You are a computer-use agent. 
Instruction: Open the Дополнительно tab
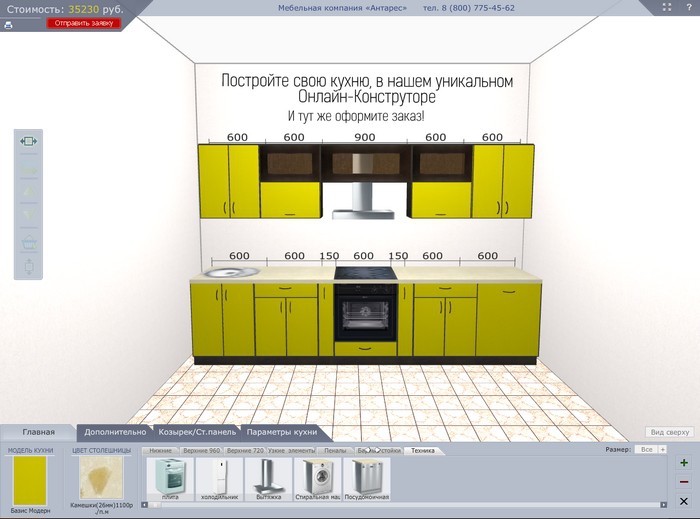pyautogui.click(x=115, y=432)
